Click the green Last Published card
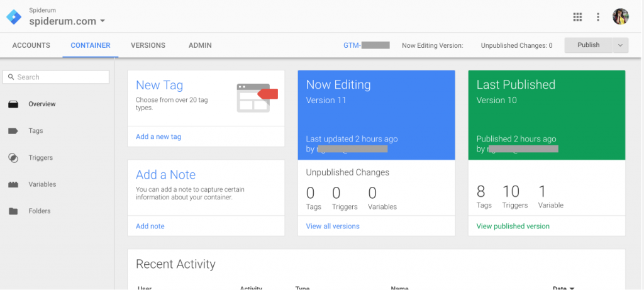The image size is (644, 290). point(547,115)
